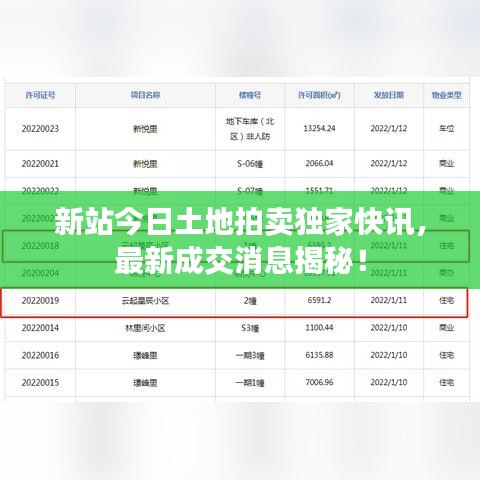The width and height of the screenshot is (480, 480).
Task: Click the 楼幢号 column header
Action: [250, 95]
